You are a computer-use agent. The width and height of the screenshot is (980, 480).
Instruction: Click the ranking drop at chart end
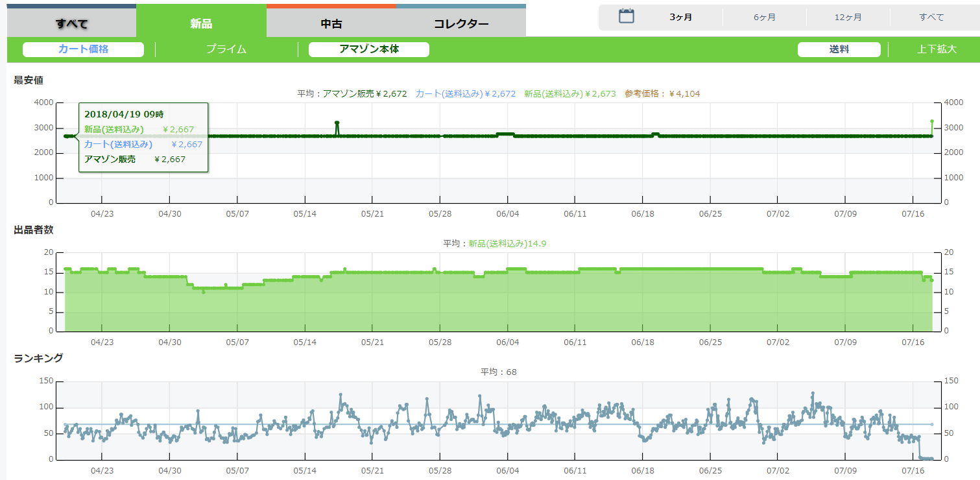point(926,459)
